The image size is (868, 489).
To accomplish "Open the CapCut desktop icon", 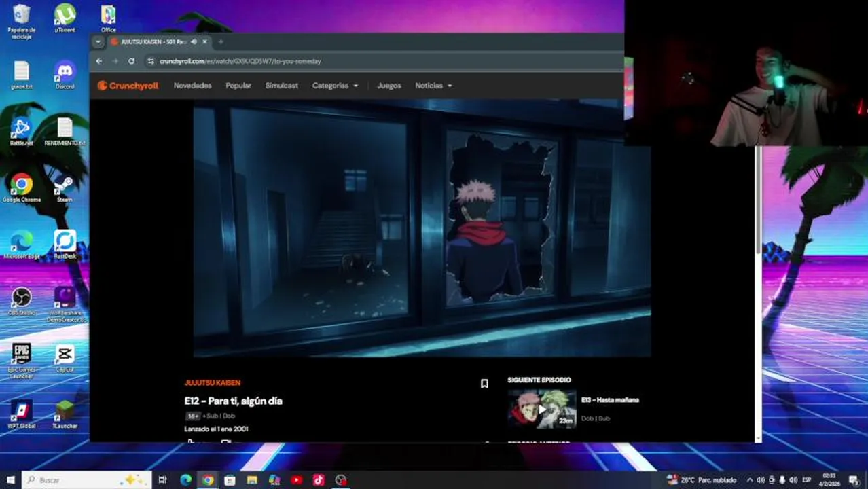I will point(65,359).
